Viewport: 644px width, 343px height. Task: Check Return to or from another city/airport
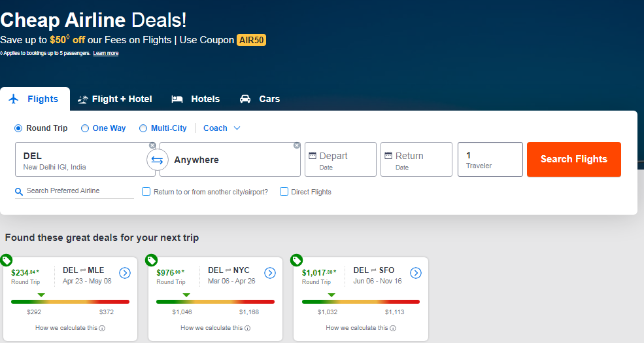point(146,192)
